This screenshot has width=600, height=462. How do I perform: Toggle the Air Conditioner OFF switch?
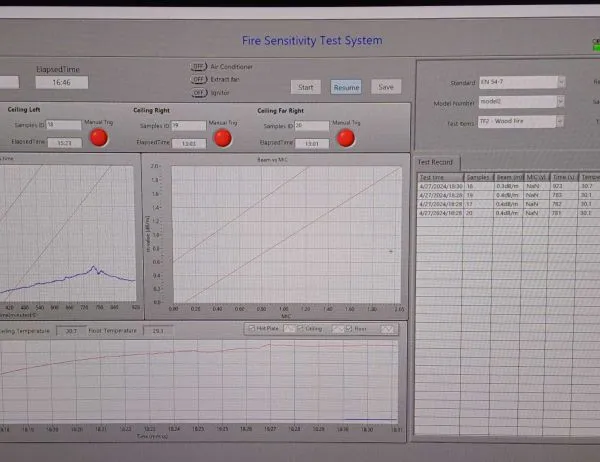pos(199,67)
